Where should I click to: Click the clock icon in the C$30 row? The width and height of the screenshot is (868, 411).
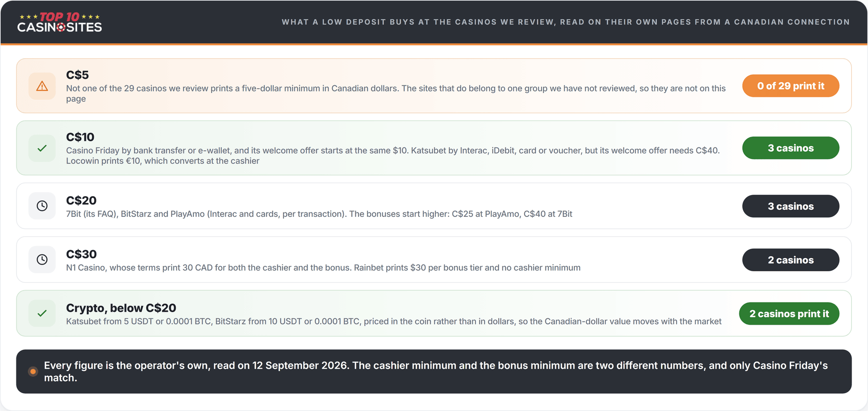coord(42,260)
